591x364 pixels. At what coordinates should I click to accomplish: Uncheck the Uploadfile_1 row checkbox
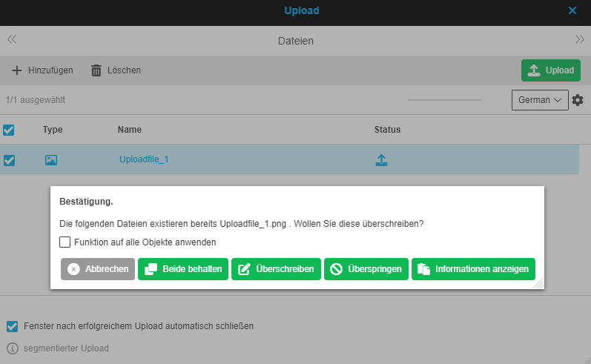[9, 160]
